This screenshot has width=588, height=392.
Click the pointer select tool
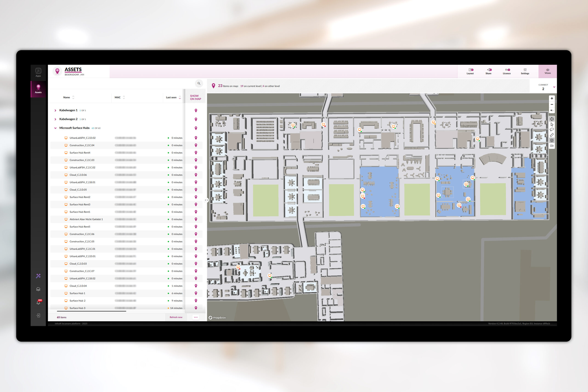pyautogui.click(x=552, y=124)
